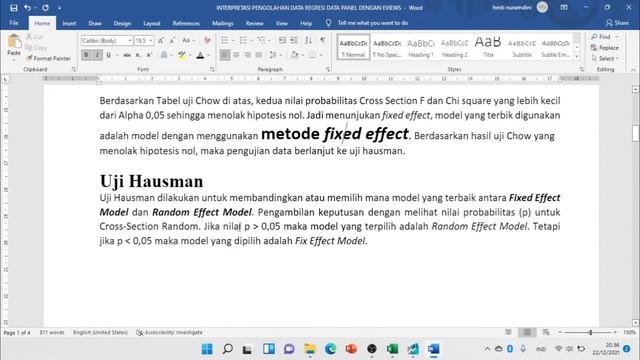Click the Find button

601,37
